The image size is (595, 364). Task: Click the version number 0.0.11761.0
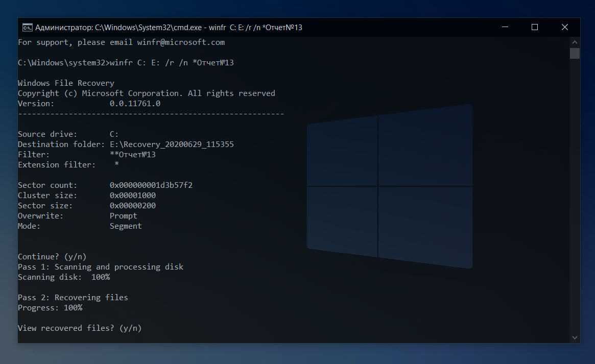pos(135,104)
